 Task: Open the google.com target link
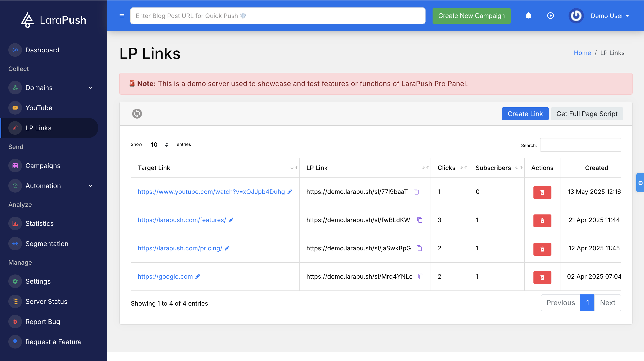click(x=165, y=276)
